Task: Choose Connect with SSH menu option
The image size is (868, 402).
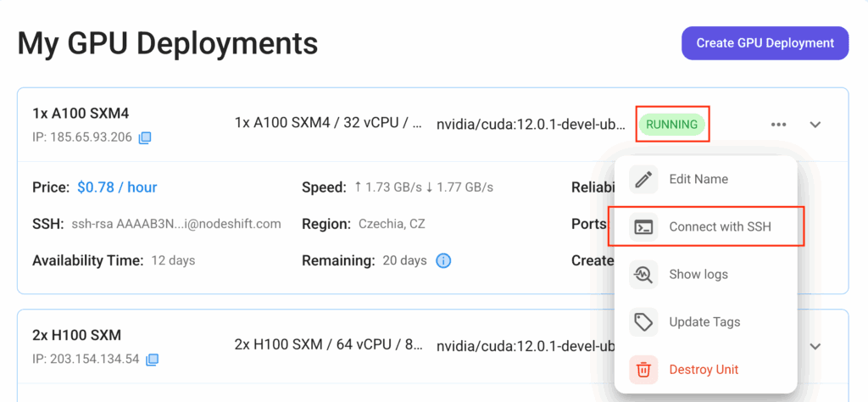Action: click(x=720, y=226)
